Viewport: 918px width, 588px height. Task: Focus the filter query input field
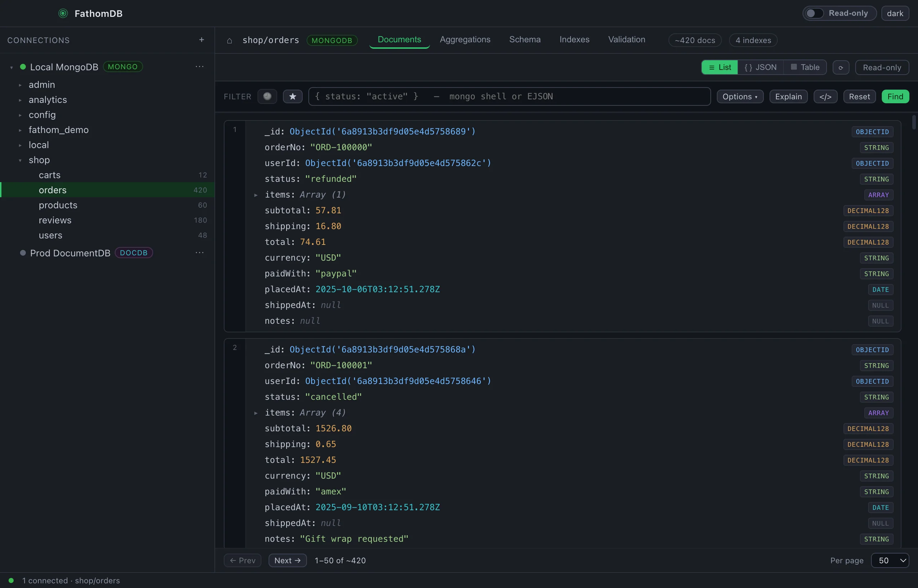pos(510,96)
